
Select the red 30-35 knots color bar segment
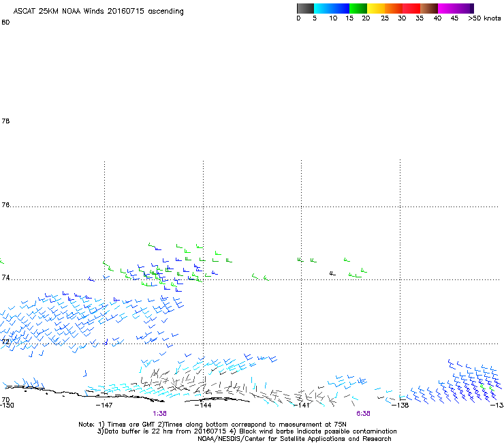[411, 8]
